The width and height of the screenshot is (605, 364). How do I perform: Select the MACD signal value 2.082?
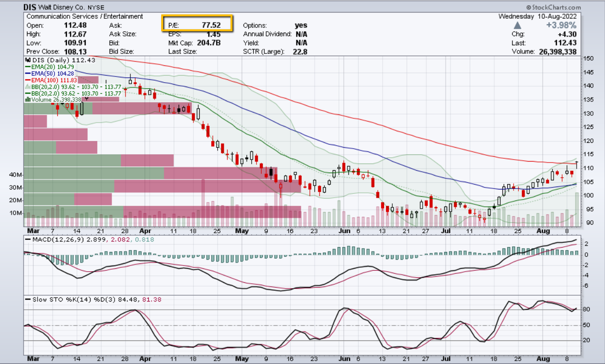tap(120, 239)
